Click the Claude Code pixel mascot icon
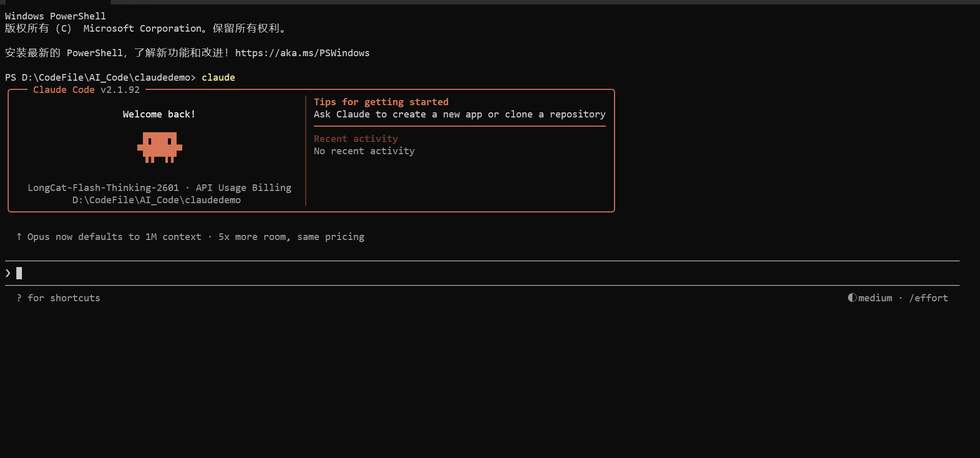 coord(160,148)
